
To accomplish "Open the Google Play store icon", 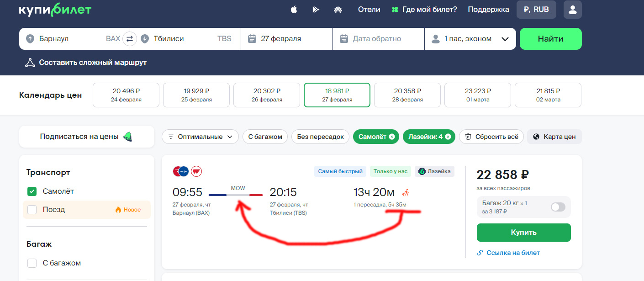I will coord(316,9).
